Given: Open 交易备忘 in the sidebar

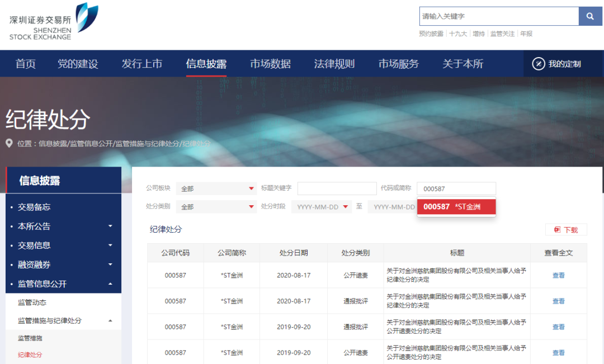Looking at the screenshot, I should coord(34,207).
